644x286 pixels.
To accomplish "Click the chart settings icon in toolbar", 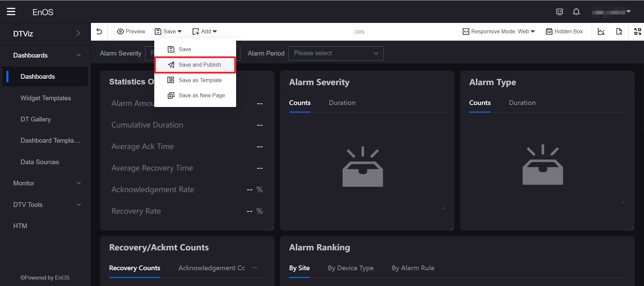I will click(601, 31).
